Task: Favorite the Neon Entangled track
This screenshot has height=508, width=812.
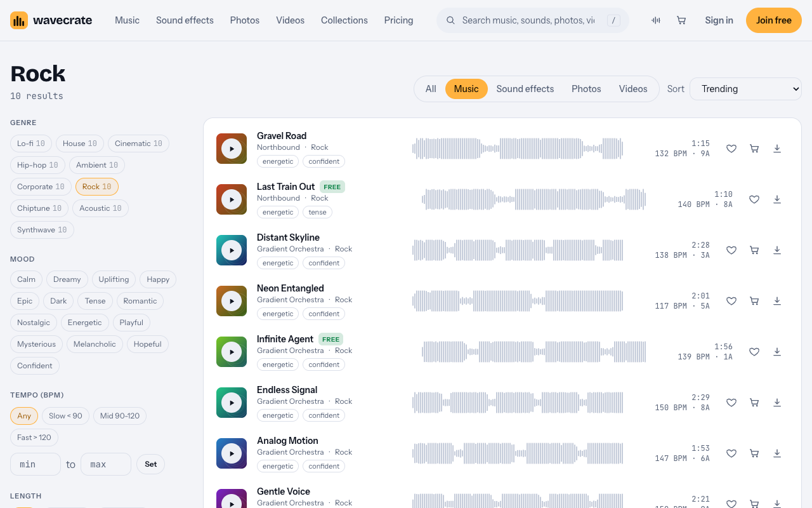Action: [731, 301]
